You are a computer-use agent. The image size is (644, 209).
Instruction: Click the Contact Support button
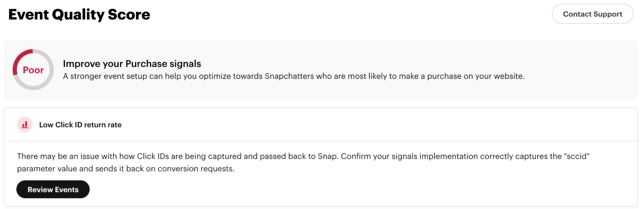pyautogui.click(x=592, y=14)
